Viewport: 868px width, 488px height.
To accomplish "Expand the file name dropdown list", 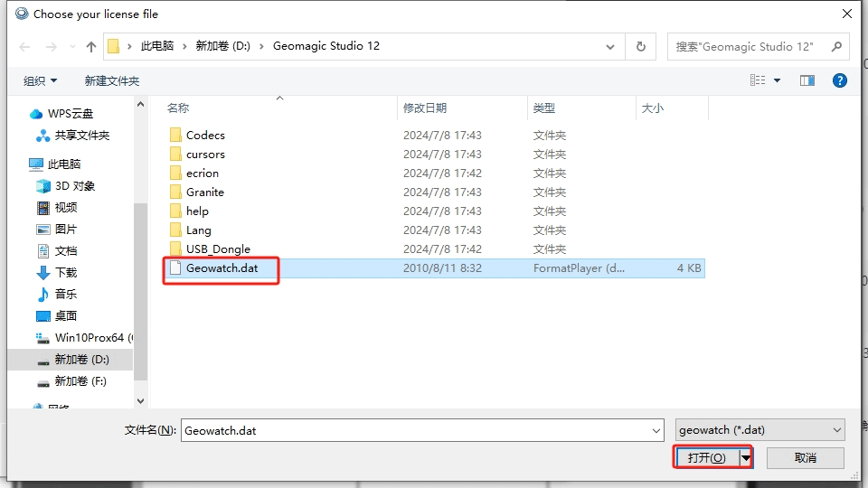I will [x=656, y=430].
